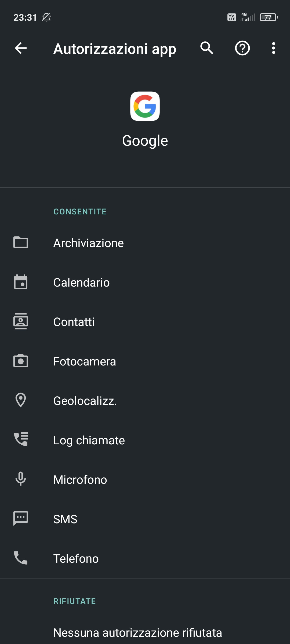This screenshot has width=290, height=644.
Task: Tap the battery indicator in status bar
Action: click(x=269, y=17)
